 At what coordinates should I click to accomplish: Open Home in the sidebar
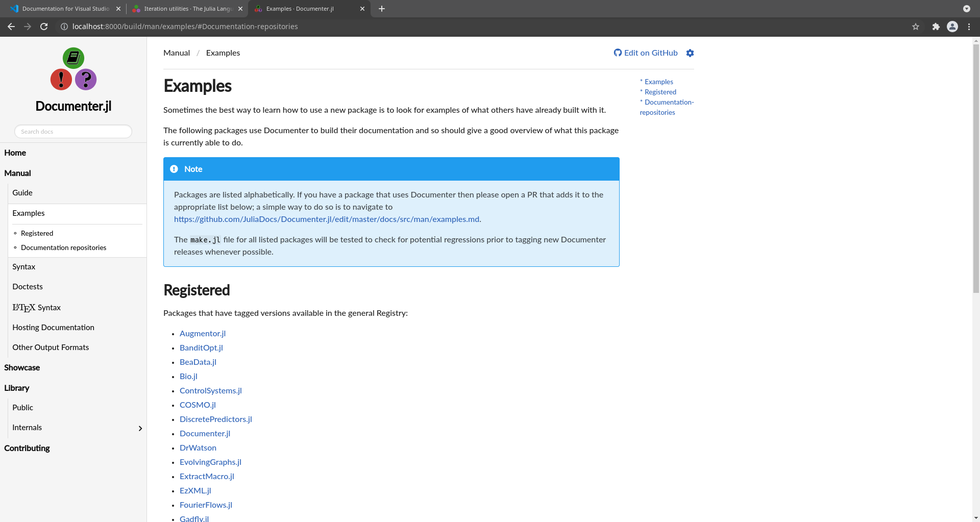pyautogui.click(x=15, y=153)
